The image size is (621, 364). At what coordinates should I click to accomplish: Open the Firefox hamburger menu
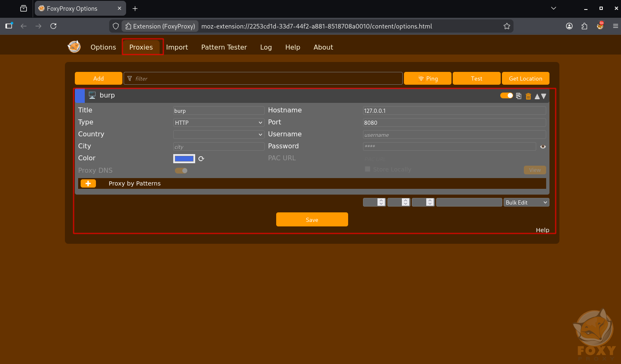[x=615, y=26]
